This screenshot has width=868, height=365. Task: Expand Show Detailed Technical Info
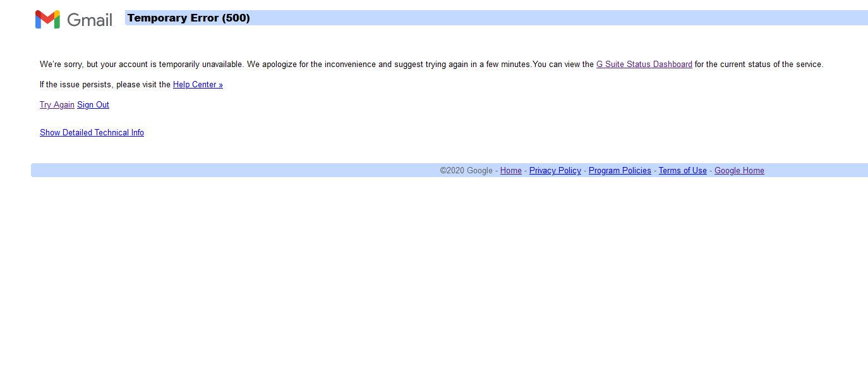(x=92, y=133)
